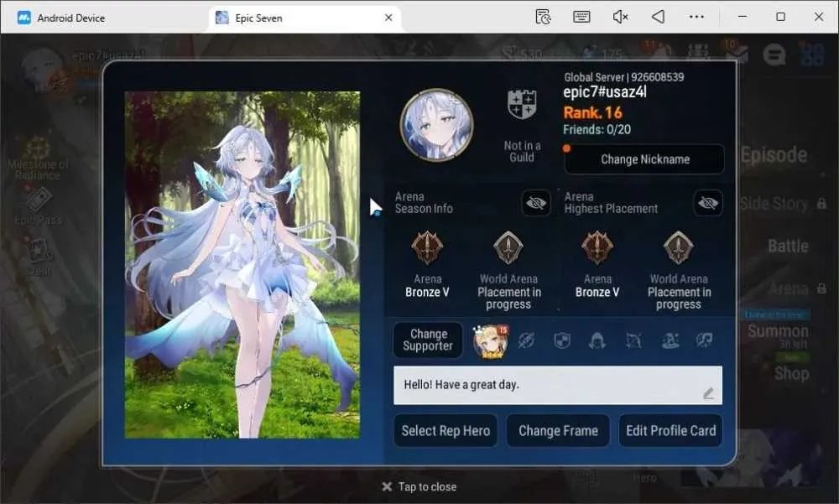The height and width of the screenshot is (504, 839).
Task: Close the Epic Seven tab
Action: 388,18
